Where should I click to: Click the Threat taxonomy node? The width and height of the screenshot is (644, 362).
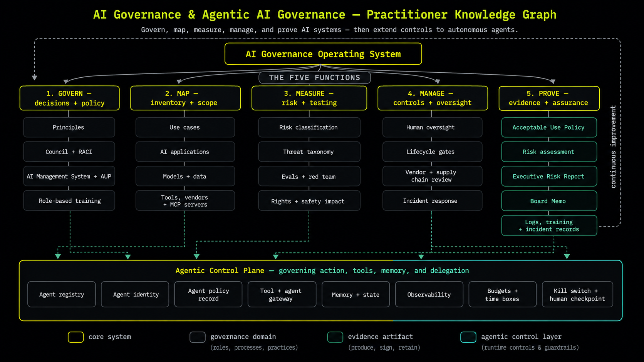click(309, 152)
